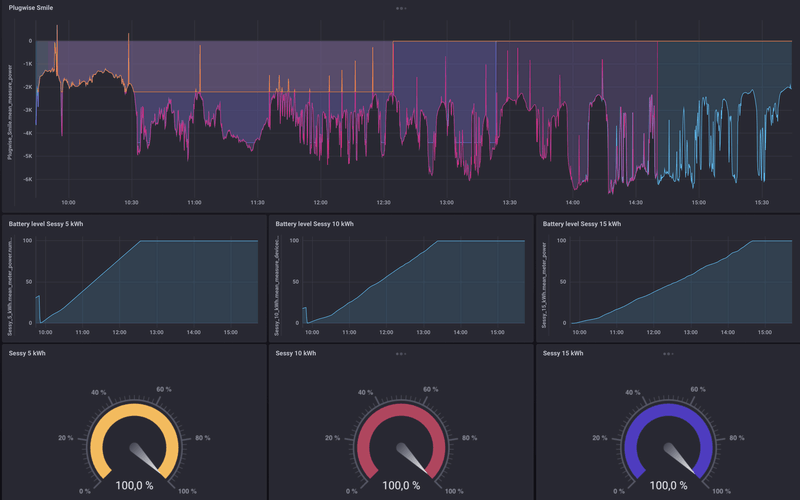800x500 pixels.
Task: Click the Sessy 10 kWh gauge panel title
Action: click(295, 353)
